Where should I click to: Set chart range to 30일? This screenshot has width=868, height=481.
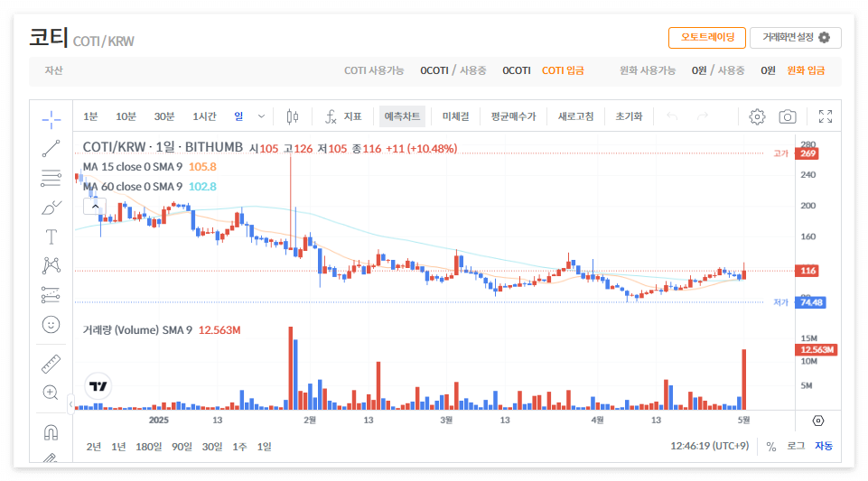point(212,446)
